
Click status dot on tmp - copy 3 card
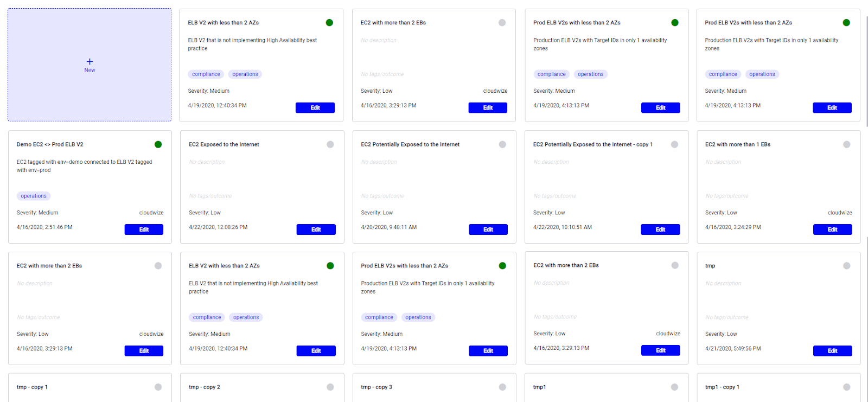[x=502, y=387]
